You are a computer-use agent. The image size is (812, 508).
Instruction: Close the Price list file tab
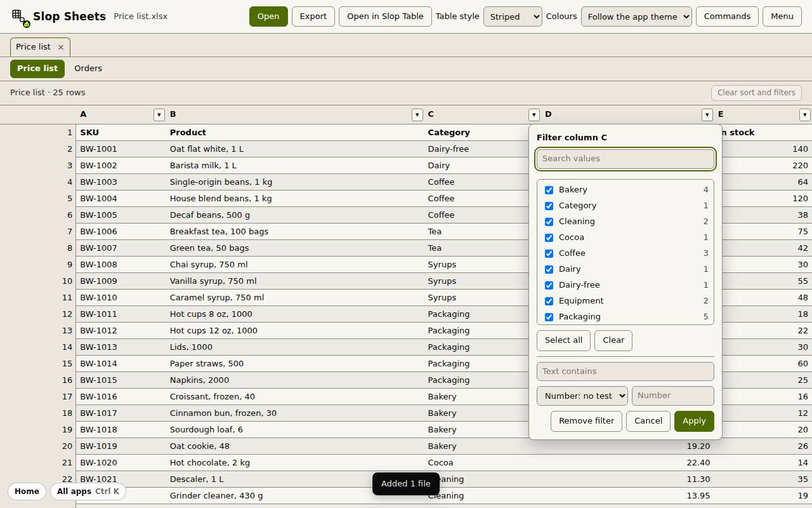pyautogui.click(x=60, y=47)
